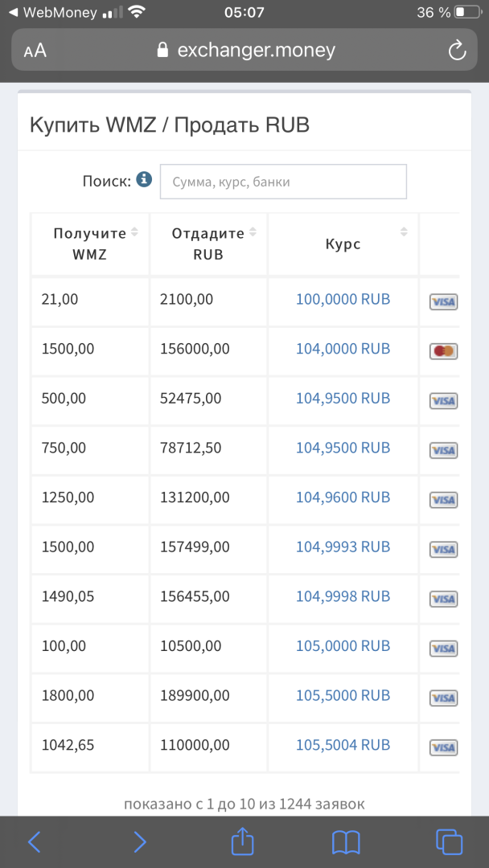Select the 10500,00 RUB amount cell
The image size is (489, 868).
209,648
